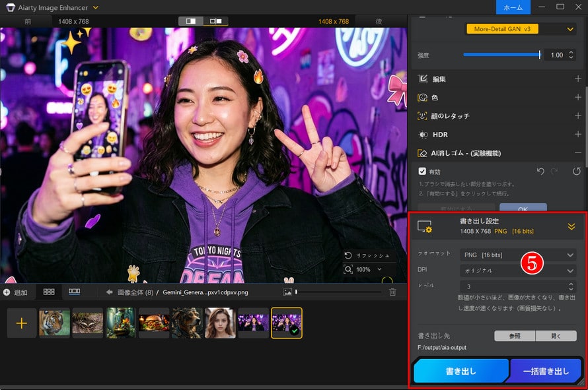This screenshot has width=588, height=390.
Task: Click the リフレッシュ refresh icon above zoom control
Action: click(348, 255)
